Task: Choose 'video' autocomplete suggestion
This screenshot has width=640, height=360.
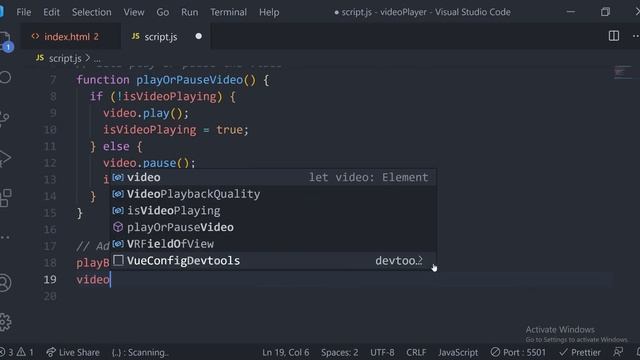Action: click(x=273, y=177)
